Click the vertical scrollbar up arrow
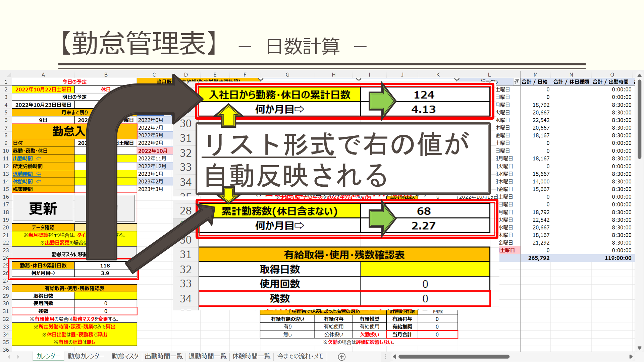The width and height of the screenshot is (644, 362). click(x=639, y=75)
